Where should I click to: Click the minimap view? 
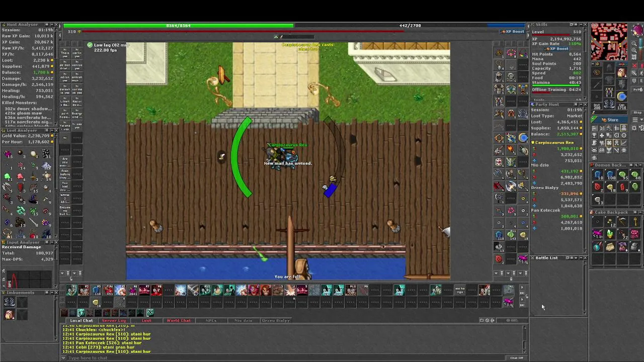coord(609,41)
